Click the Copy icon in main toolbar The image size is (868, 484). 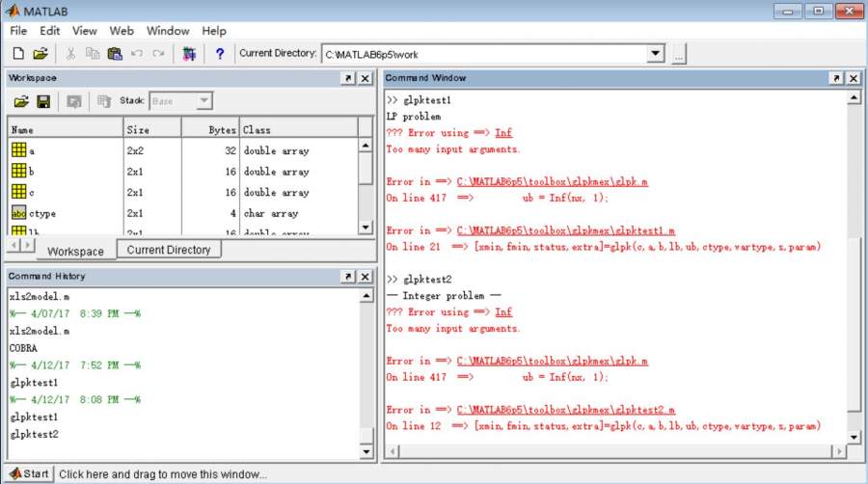[x=92, y=54]
